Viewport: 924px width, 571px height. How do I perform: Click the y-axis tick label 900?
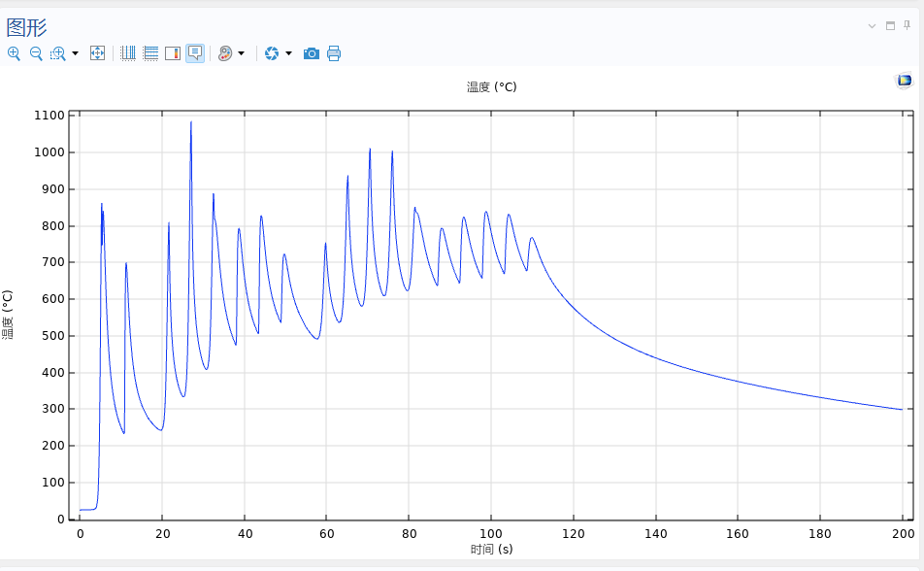tap(53, 189)
